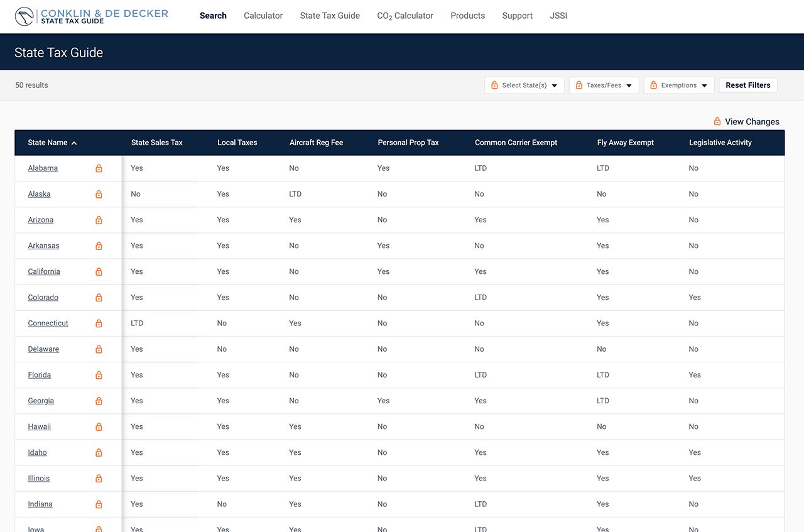Click the Conklin & De Decker logo icon

pyautogui.click(x=24, y=16)
